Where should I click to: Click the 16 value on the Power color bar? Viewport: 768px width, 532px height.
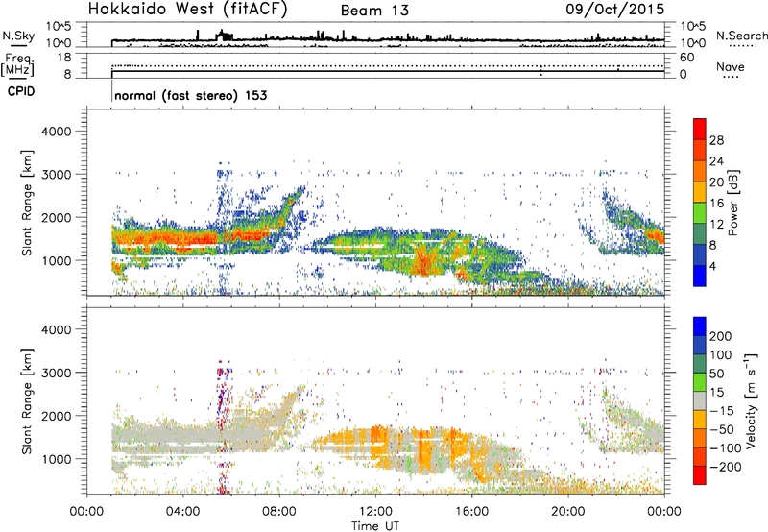coord(716,204)
